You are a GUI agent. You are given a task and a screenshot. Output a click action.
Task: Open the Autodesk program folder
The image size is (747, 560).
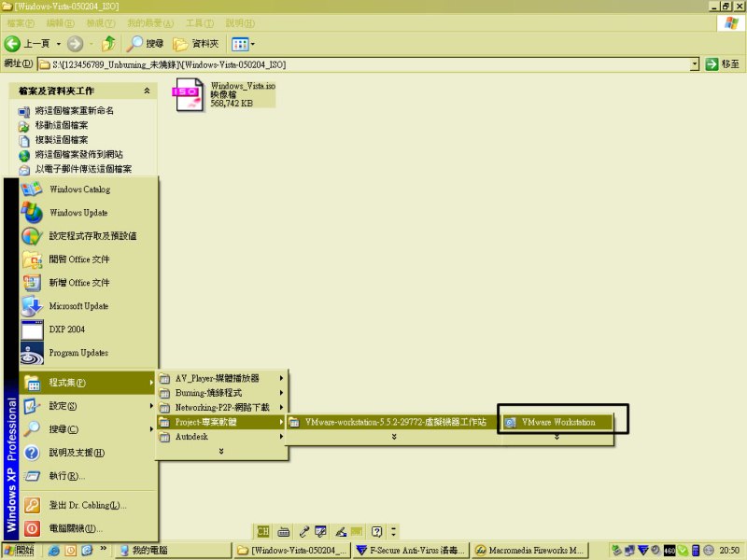[222, 437]
